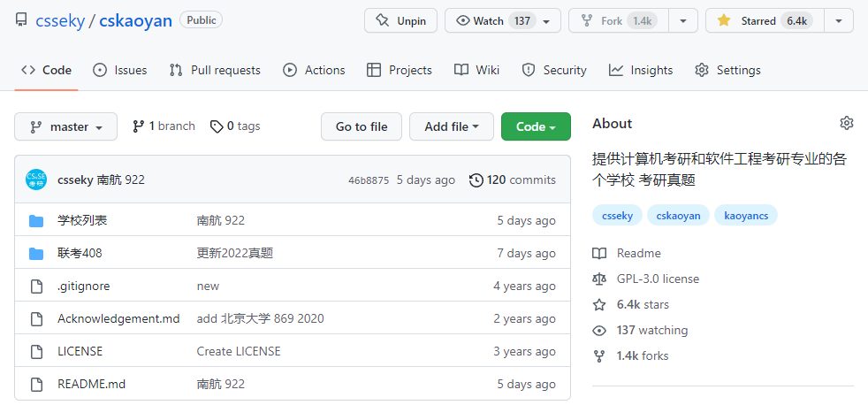The width and height of the screenshot is (868, 405).
Task: Open the Pull requests tab
Action: pos(215,71)
